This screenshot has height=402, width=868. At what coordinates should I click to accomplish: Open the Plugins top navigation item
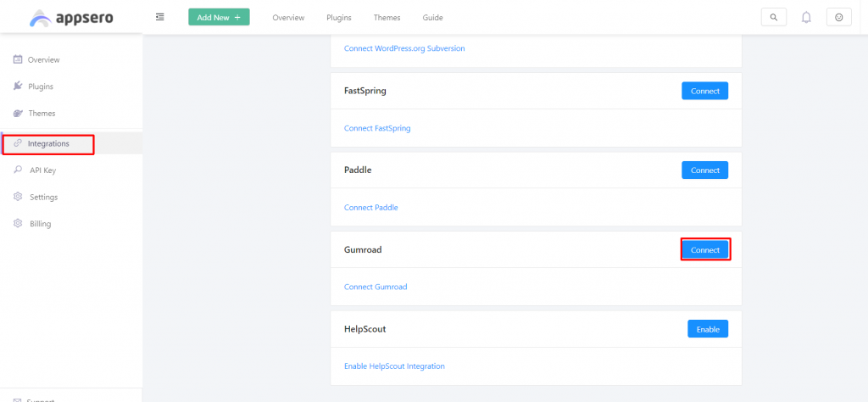click(339, 18)
